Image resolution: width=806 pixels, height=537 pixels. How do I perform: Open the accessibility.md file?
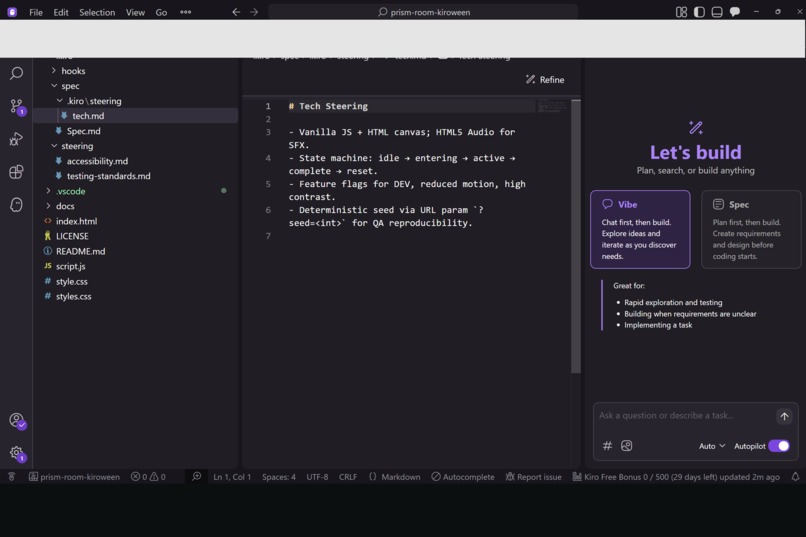click(97, 161)
